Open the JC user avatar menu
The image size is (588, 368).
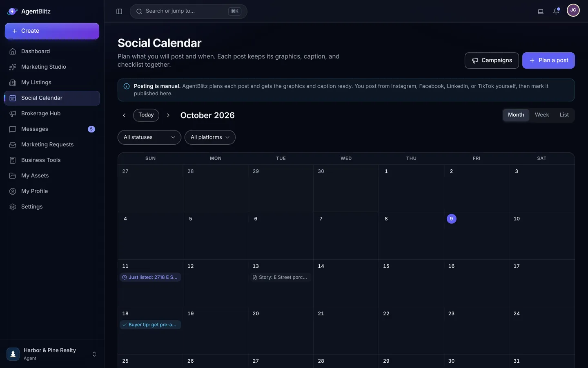573,10
